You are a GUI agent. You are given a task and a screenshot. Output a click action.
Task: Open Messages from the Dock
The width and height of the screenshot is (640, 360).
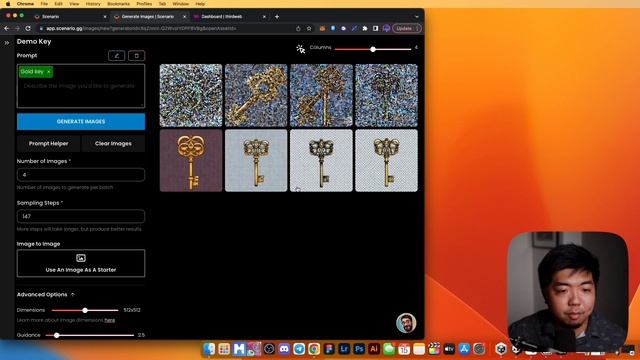pos(389,349)
